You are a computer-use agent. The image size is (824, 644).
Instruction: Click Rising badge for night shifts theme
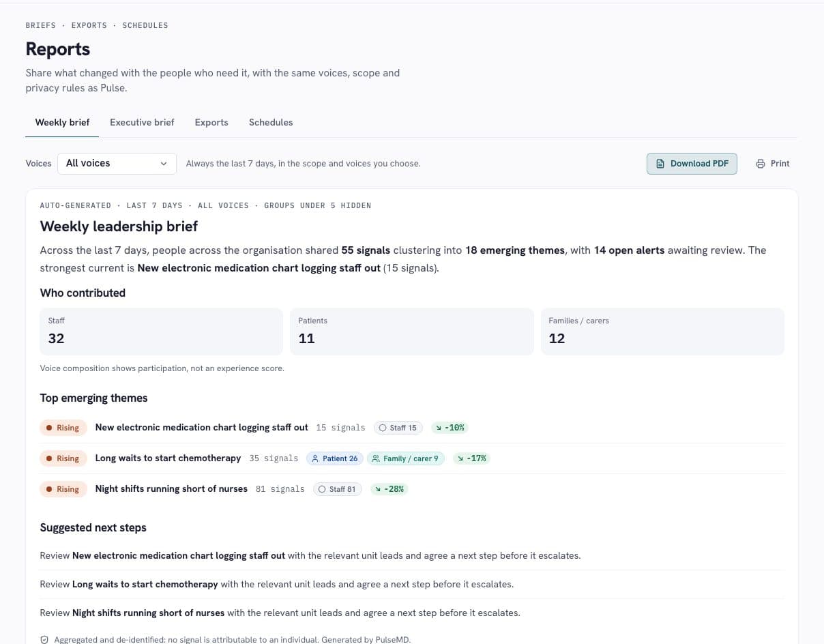tap(63, 489)
